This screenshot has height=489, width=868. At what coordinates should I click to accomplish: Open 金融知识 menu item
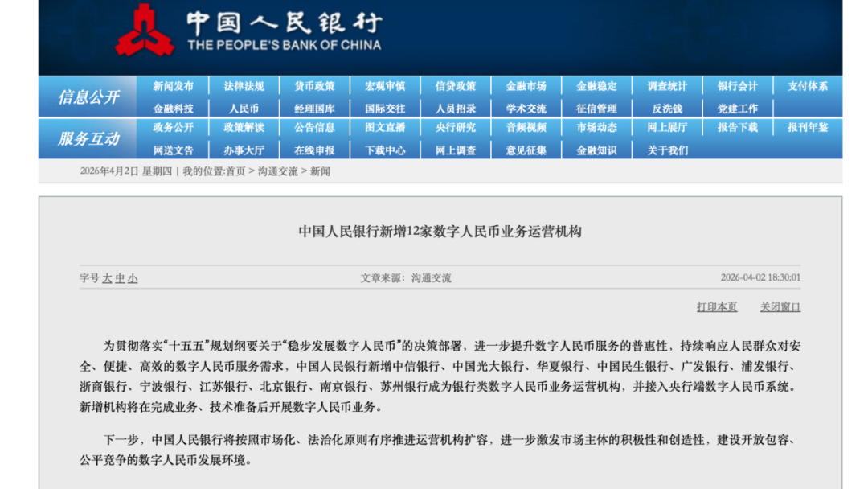(596, 150)
